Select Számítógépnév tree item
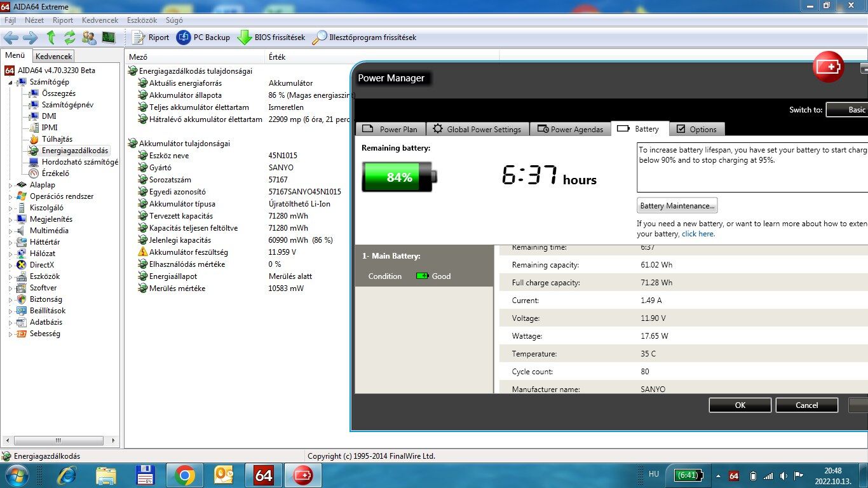This screenshot has width=868, height=488. (67, 105)
